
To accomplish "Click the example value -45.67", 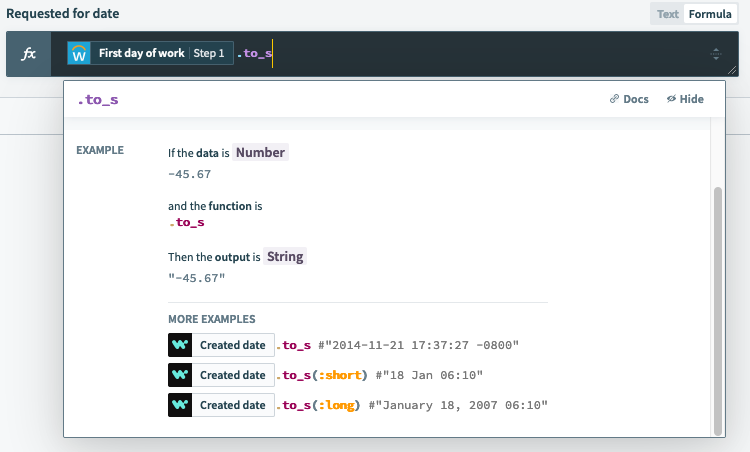I will point(189,174).
